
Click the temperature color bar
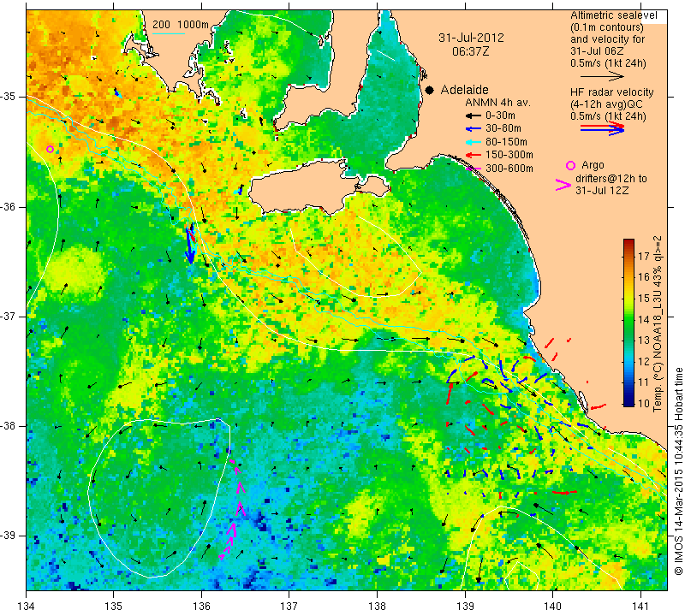click(x=628, y=323)
